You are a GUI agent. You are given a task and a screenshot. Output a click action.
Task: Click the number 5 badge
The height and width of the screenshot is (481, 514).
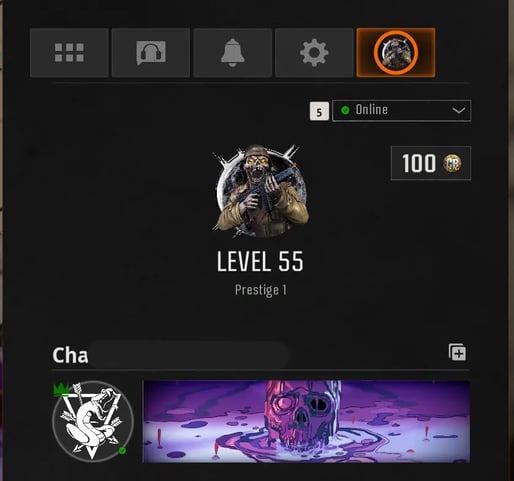(319, 111)
